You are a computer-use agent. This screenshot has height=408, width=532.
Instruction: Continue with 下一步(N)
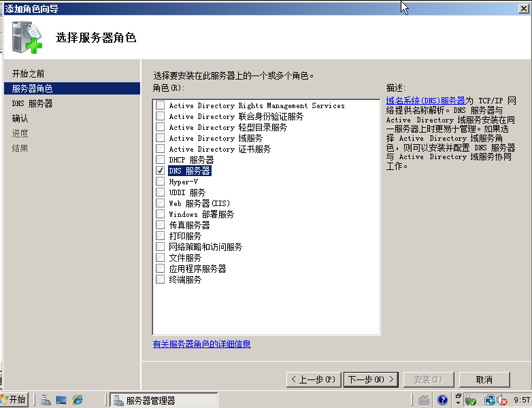pos(371,379)
